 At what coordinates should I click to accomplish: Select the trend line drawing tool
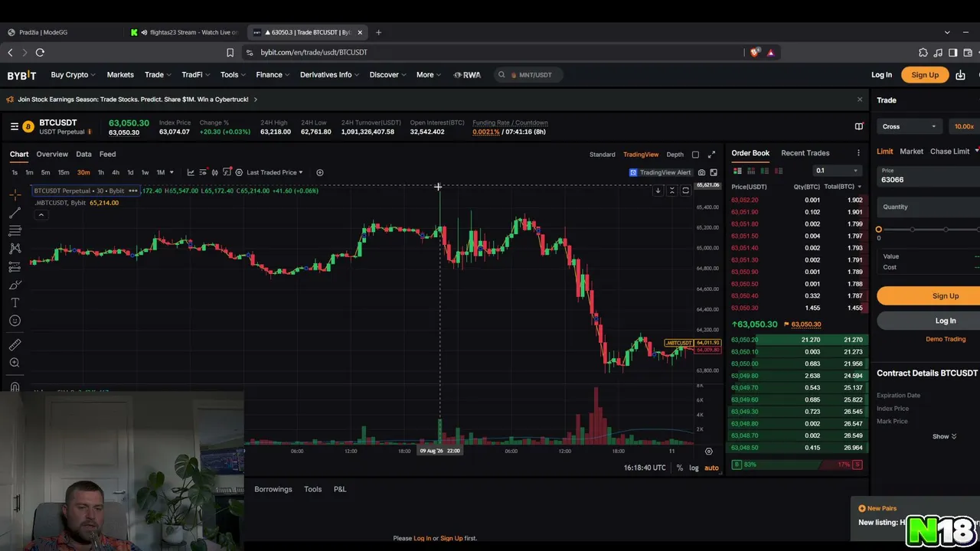click(x=15, y=213)
